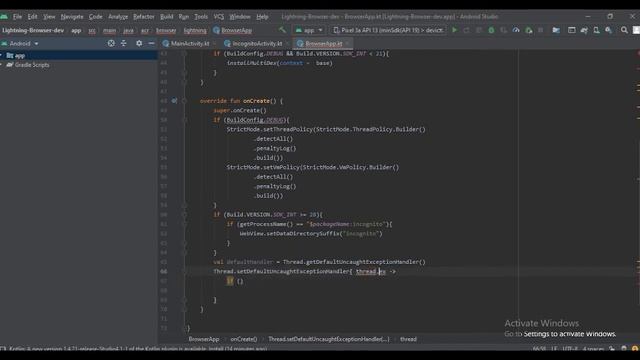This screenshot has width=640, height=360.
Task: Click the notifications icon at status bar end
Action: pyautogui.click(x=635, y=349)
